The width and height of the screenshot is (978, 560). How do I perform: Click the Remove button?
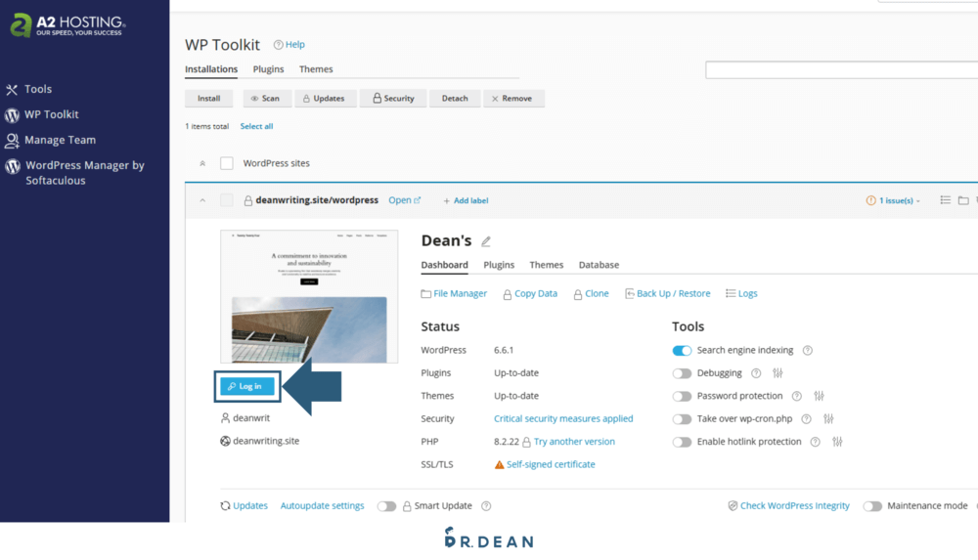coord(512,99)
